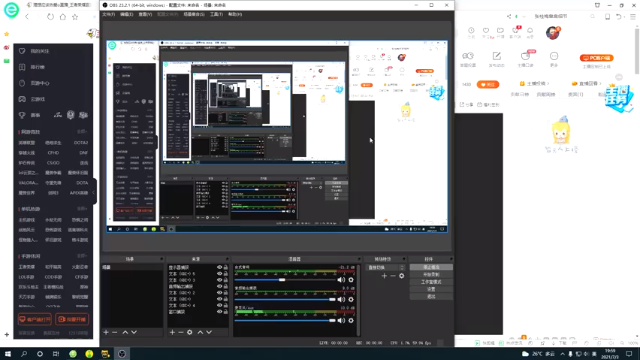Move selected source up with arrow
The width and height of the screenshot is (640, 360).
click(x=200, y=332)
